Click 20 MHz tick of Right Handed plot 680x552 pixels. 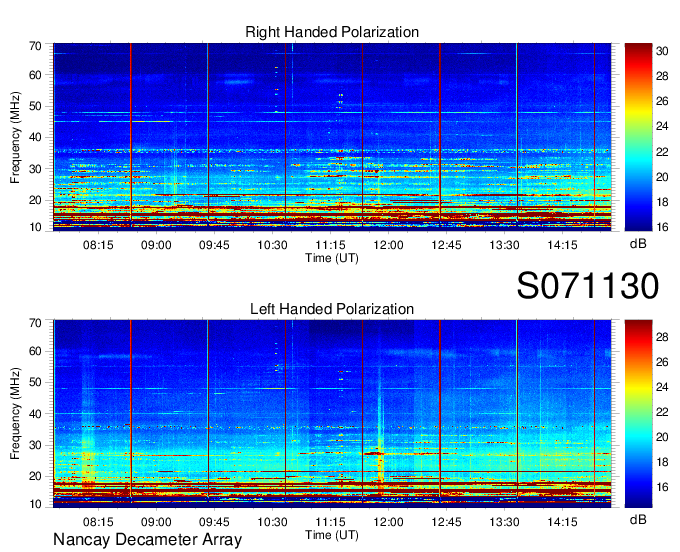tap(35, 200)
